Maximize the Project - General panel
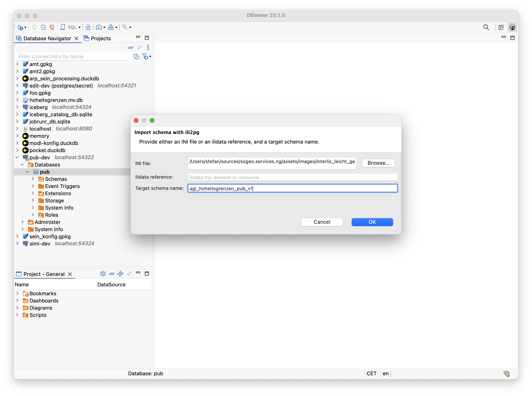The height and width of the screenshot is (396, 532). tap(147, 274)
